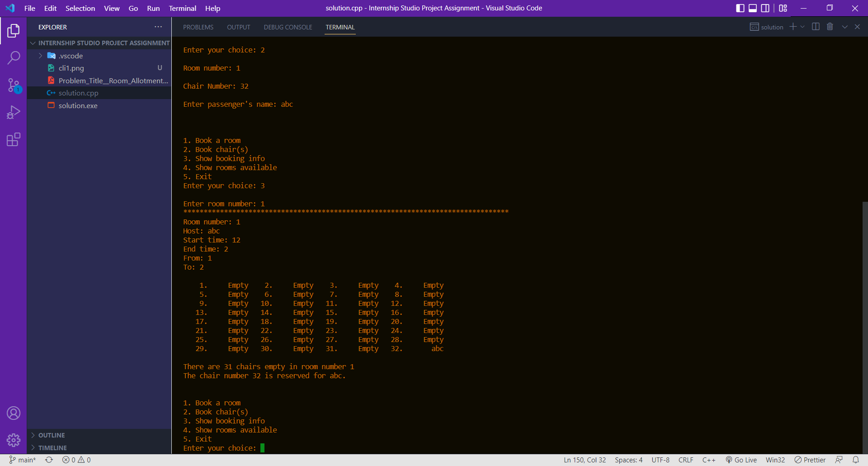Expand the Outline section

[99, 435]
